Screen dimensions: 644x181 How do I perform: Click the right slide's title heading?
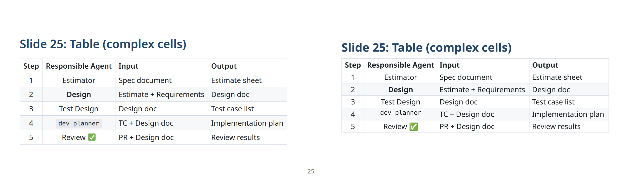point(426,48)
